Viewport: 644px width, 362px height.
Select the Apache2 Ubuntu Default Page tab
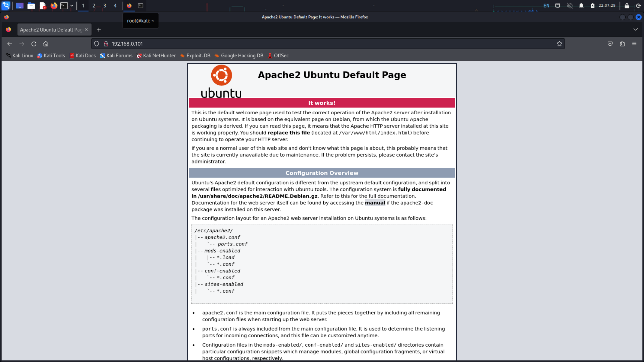pyautogui.click(x=51, y=30)
